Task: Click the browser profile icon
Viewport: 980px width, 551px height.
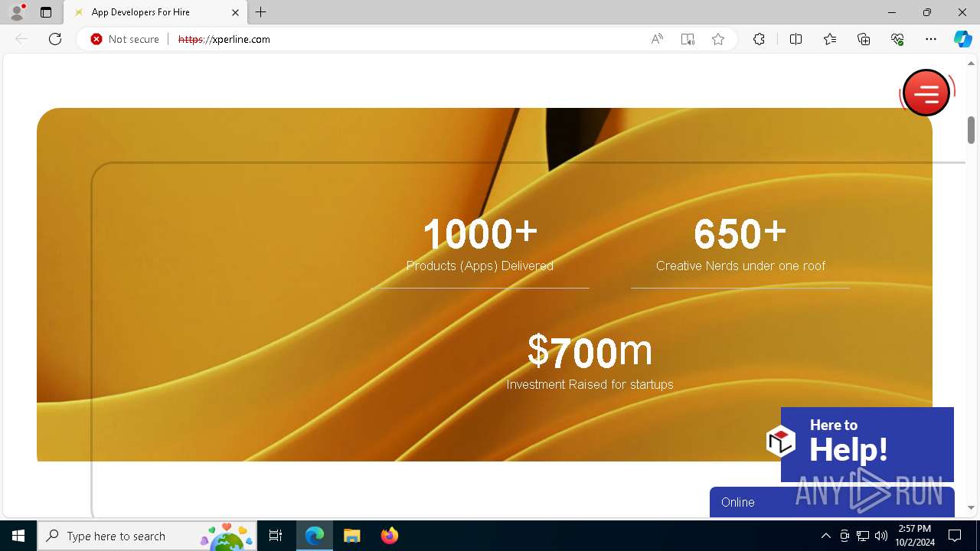Action: 17,12
